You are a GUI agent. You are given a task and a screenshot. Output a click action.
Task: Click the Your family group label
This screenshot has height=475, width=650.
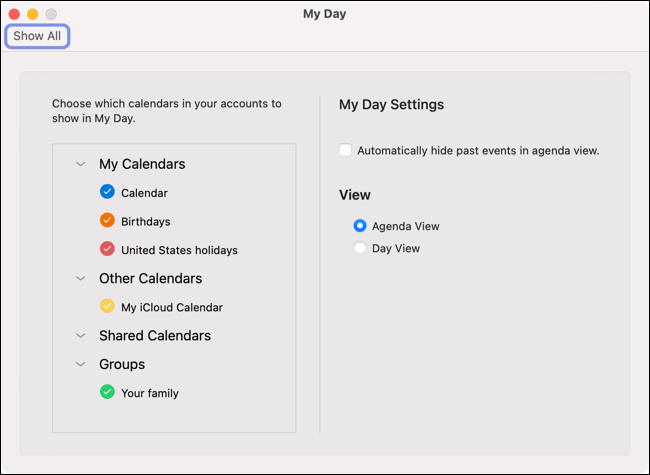pos(150,393)
